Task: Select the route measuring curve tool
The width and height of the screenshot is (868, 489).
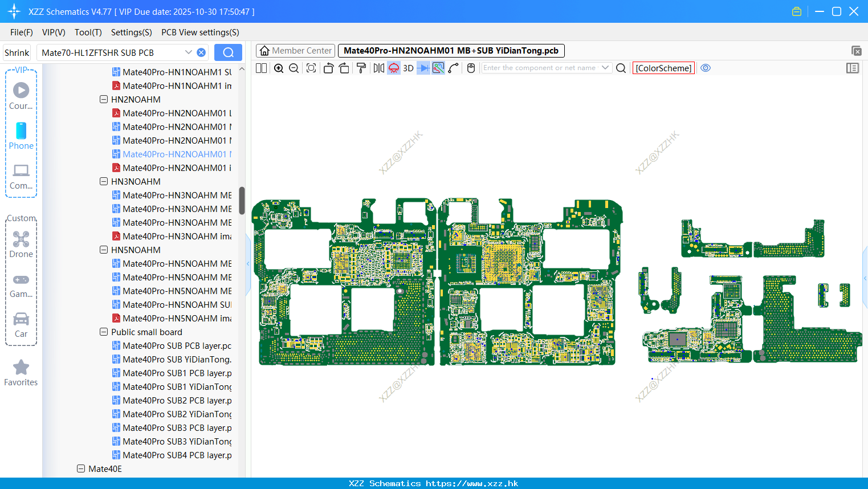Action: coord(454,68)
